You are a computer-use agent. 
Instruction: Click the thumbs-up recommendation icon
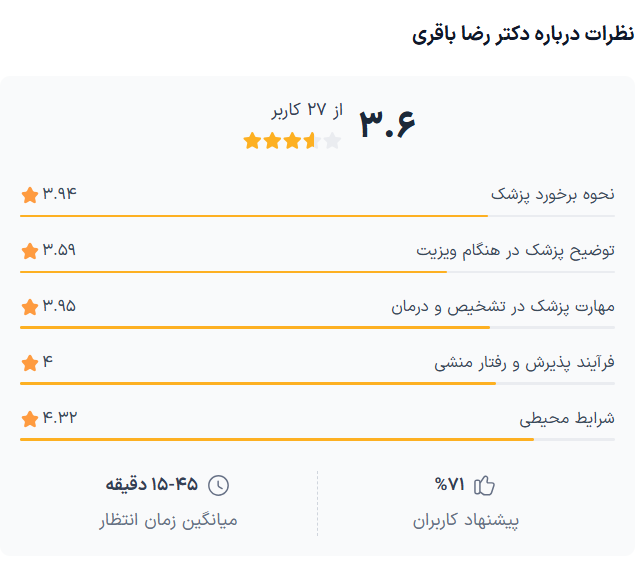[484, 486]
